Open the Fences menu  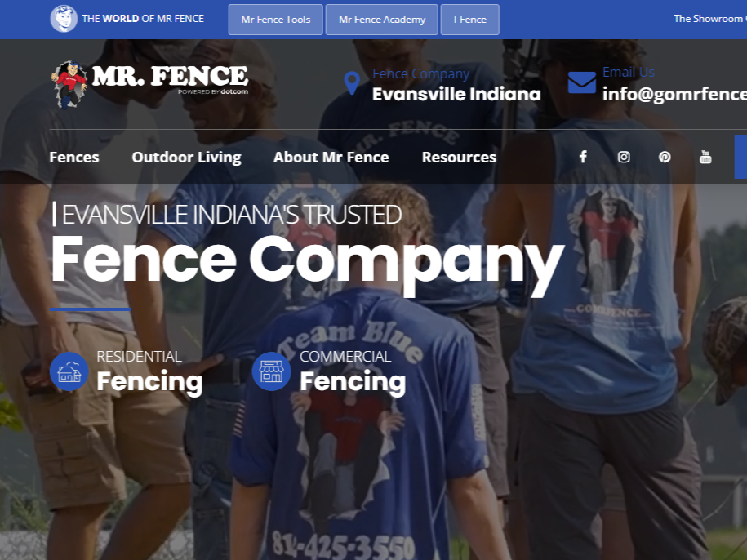point(73,157)
